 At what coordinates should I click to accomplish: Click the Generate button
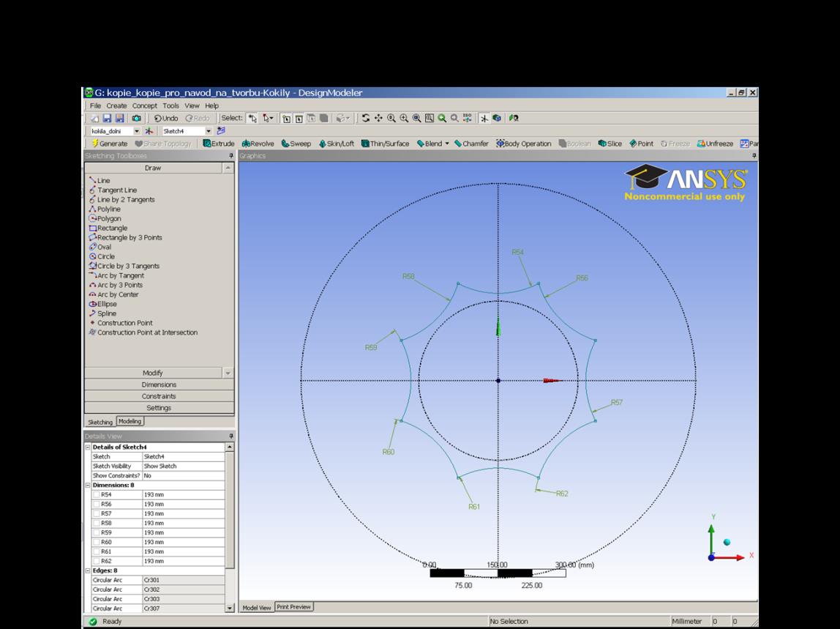tap(109, 144)
